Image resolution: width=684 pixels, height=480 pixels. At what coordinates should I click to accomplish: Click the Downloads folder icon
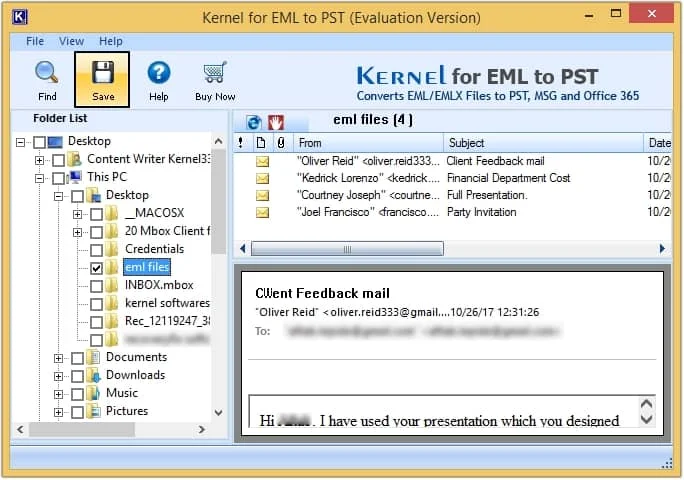coord(93,375)
